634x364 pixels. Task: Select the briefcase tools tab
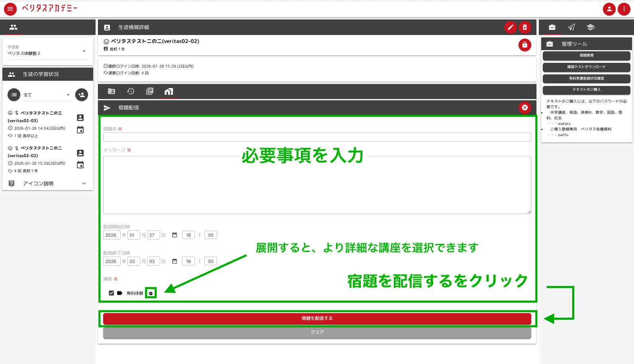552,27
